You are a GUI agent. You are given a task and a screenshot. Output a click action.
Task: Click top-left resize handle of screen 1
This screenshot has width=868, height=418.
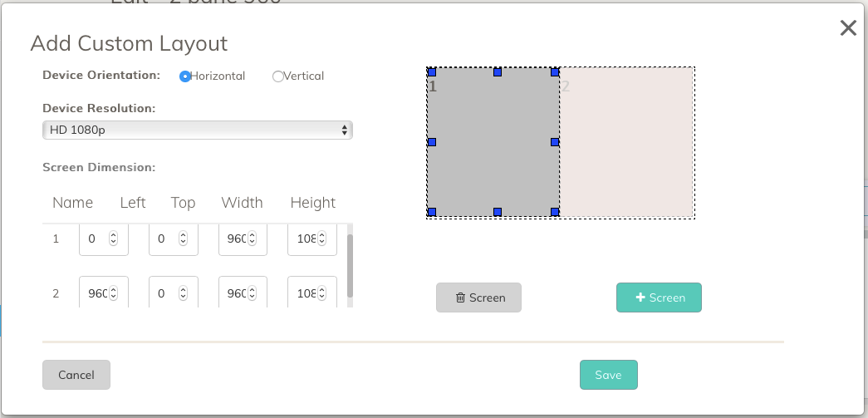coord(432,72)
